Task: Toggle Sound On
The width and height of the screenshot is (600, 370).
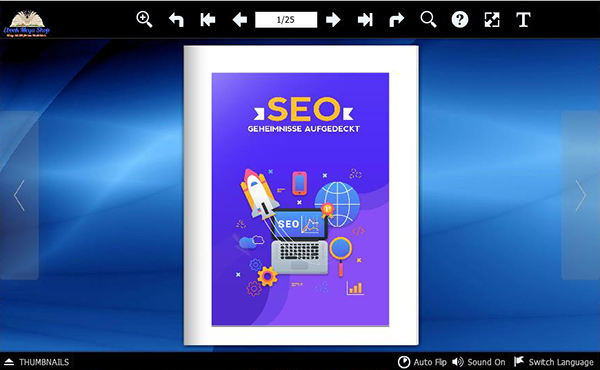Action: click(x=478, y=362)
